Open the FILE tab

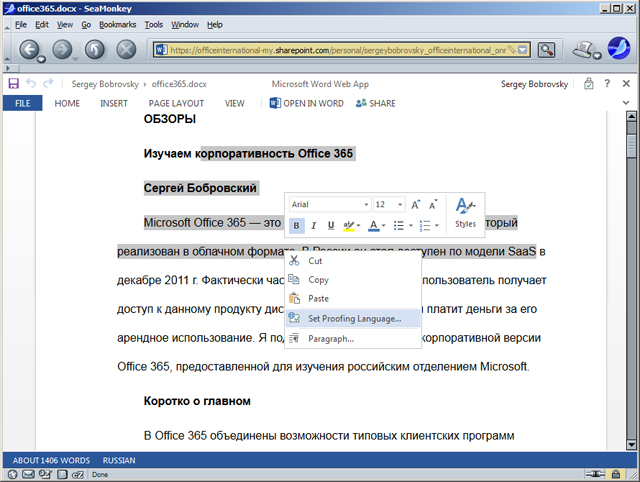22,103
